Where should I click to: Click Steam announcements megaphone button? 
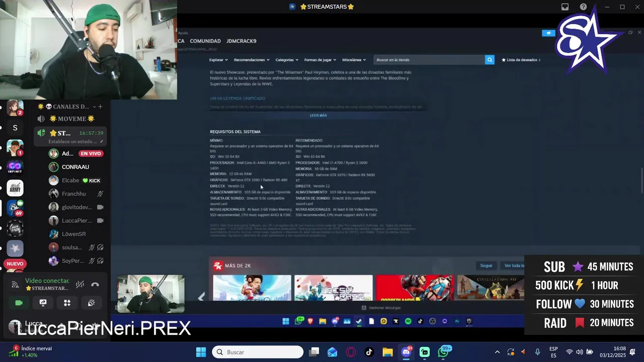click(548, 33)
